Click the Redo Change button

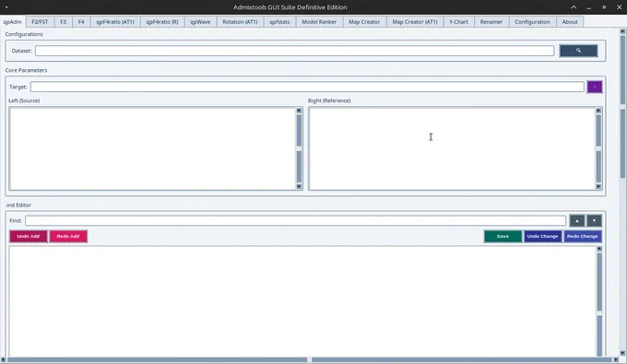pyautogui.click(x=582, y=236)
